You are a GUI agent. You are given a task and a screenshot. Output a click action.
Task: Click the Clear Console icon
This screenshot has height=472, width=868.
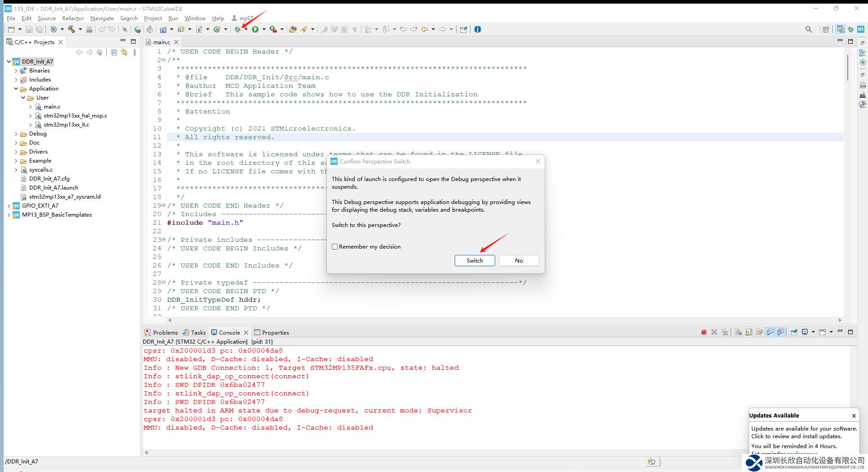[738, 332]
